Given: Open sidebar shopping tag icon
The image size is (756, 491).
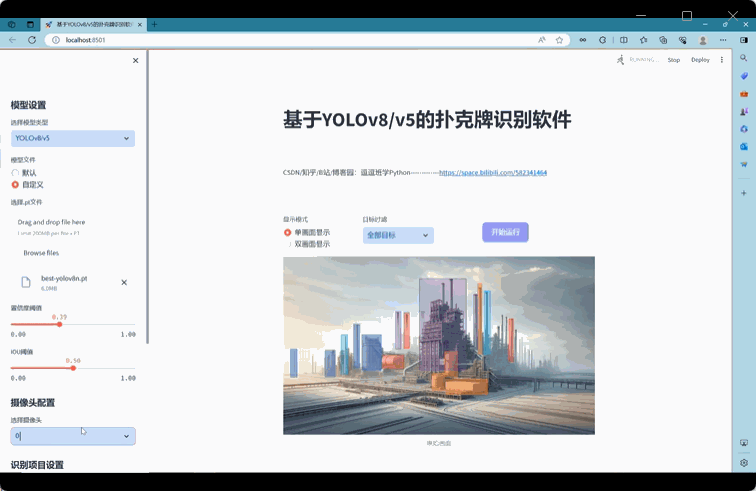Looking at the screenshot, I should click(744, 76).
